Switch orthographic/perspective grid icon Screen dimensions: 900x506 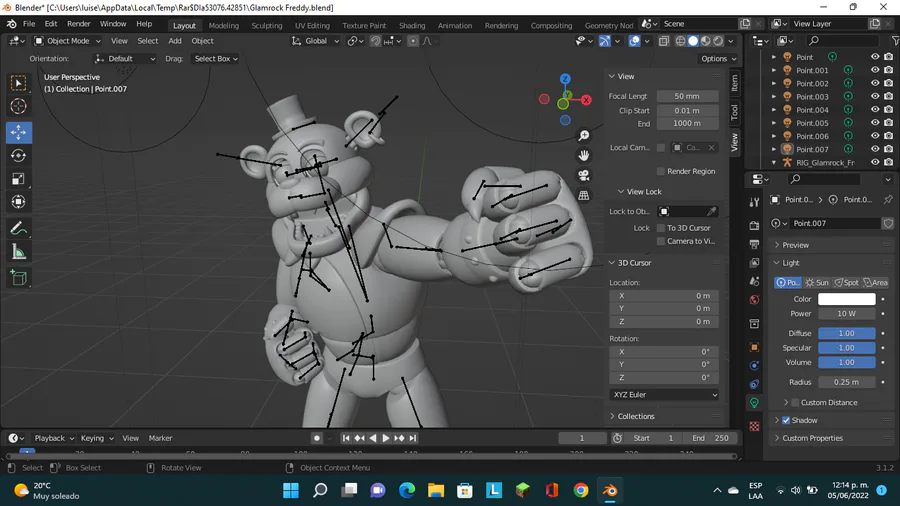click(x=584, y=195)
